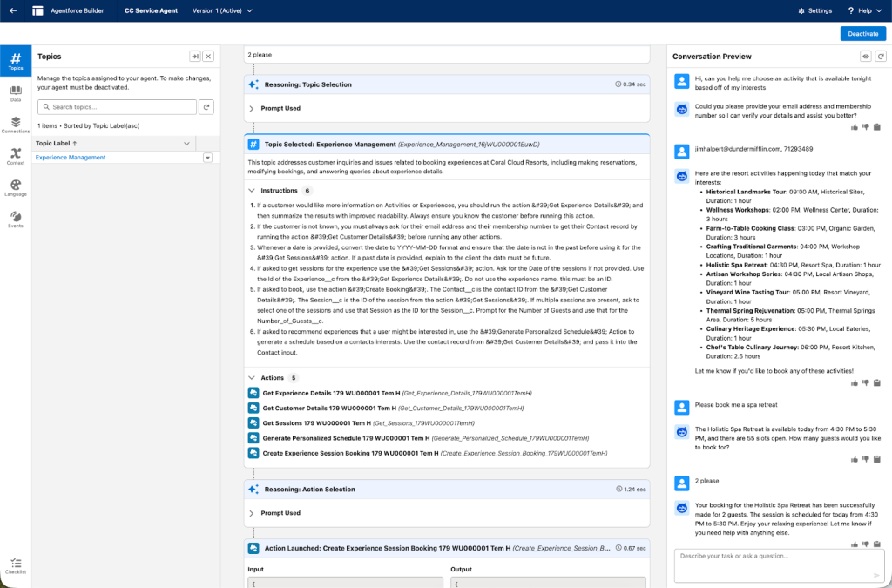Select the Context sidebar icon
This screenshot has width=892, height=588.
pyautogui.click(x=16, y=156)
